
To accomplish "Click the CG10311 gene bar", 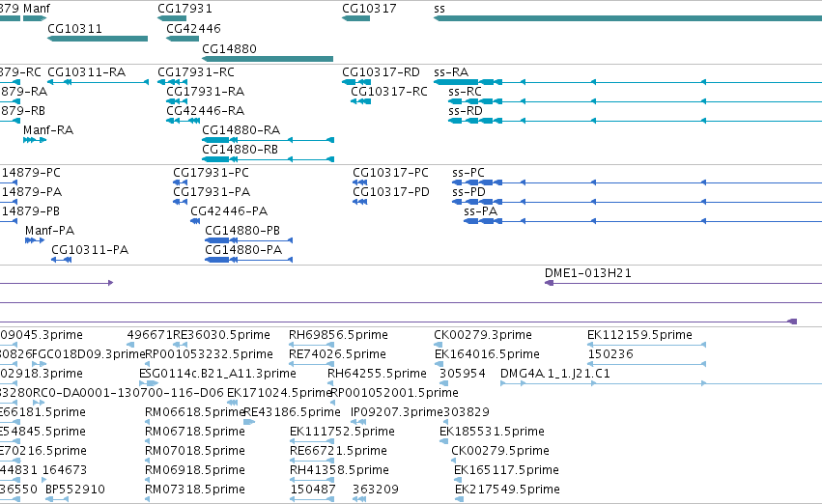I will tap(98, 39).
